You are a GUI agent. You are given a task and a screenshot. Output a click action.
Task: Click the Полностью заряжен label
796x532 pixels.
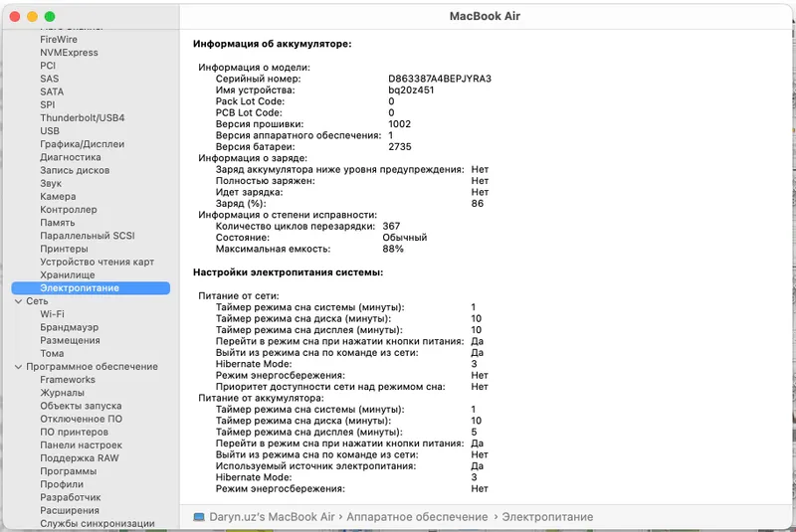[266, 181]
